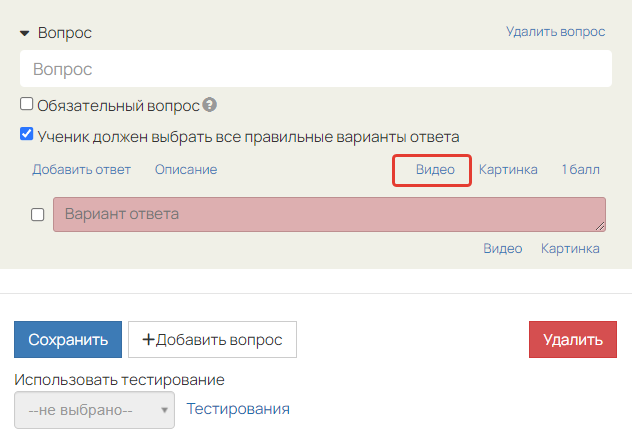Click the Добавить вопрос button
The width and height of the screenshot is (632, 444).
point(212,339)
